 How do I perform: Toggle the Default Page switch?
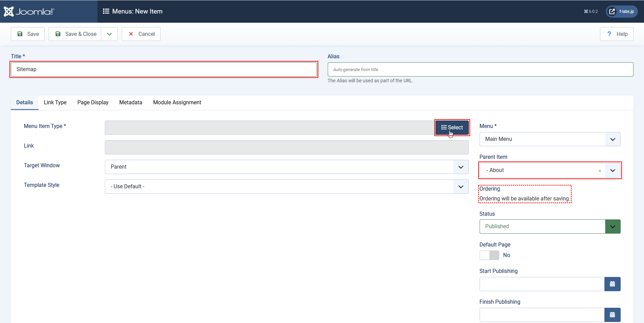pos(489,255)
